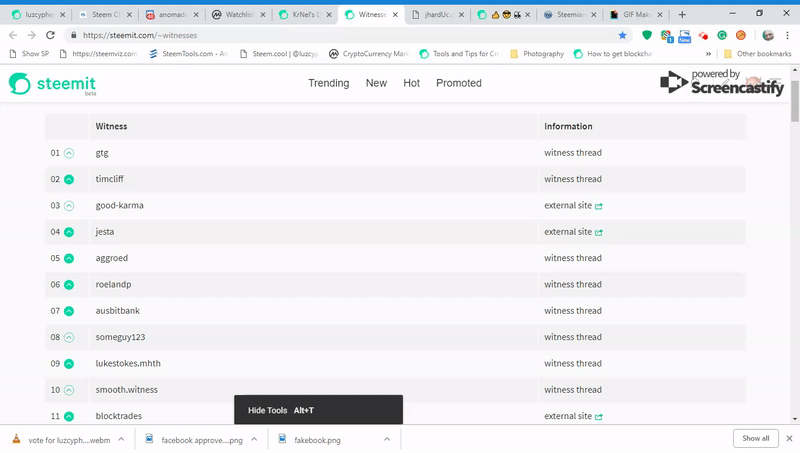Toggle vote for witness good-karma
Screen dimensions: 800x453
coord(69,206)
